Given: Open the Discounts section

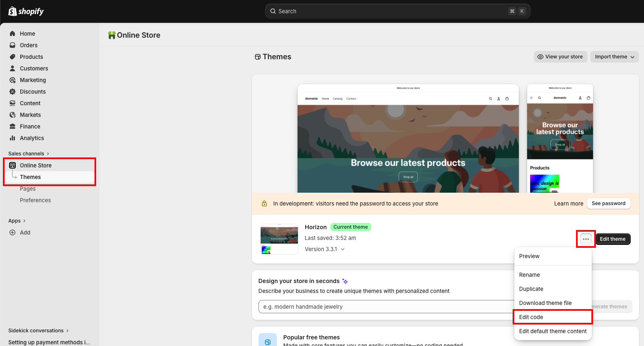Looking at the screenshot, I should tap(32, 91).
